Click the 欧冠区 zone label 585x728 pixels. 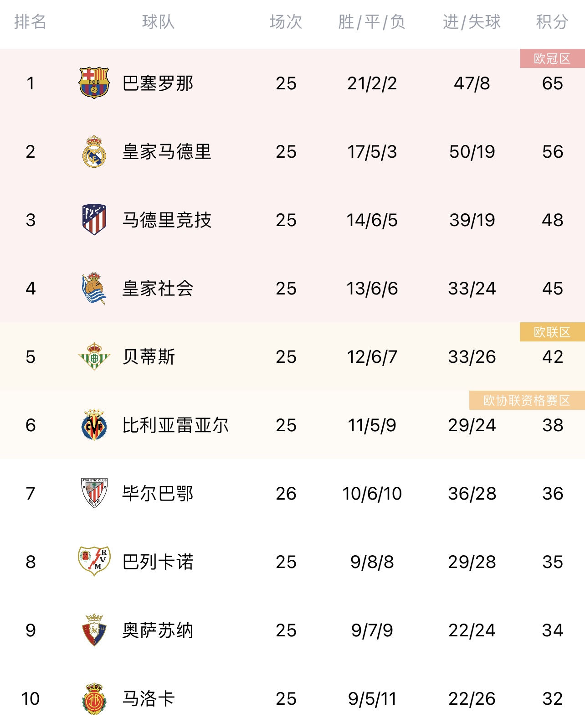click(552, 58)
